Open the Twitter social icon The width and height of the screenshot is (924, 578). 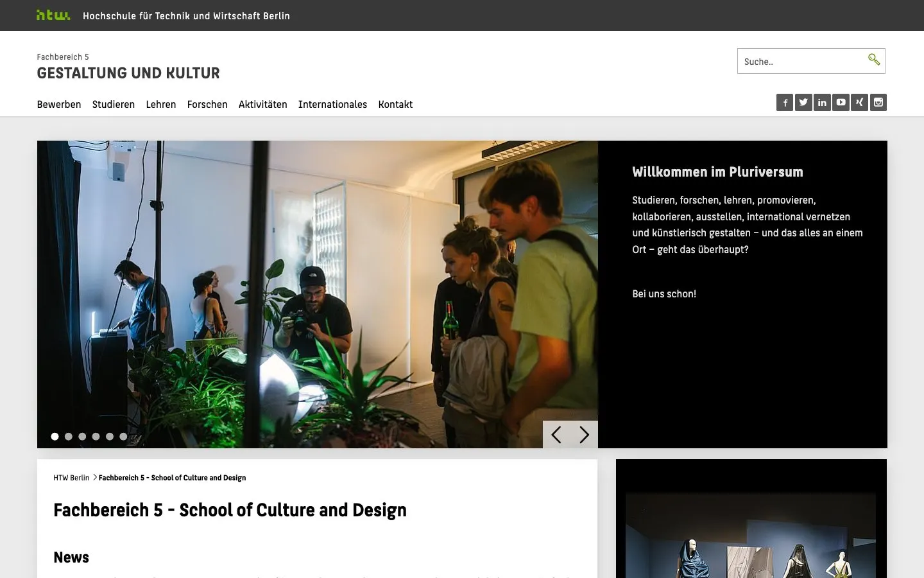pos(803,103)
